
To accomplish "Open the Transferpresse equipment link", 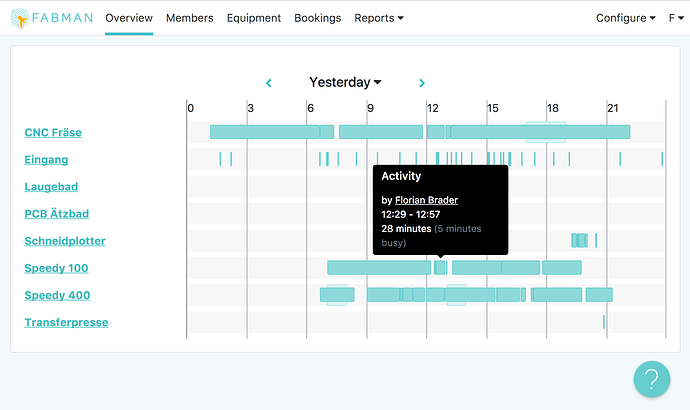I will click(x=66, y=322).
